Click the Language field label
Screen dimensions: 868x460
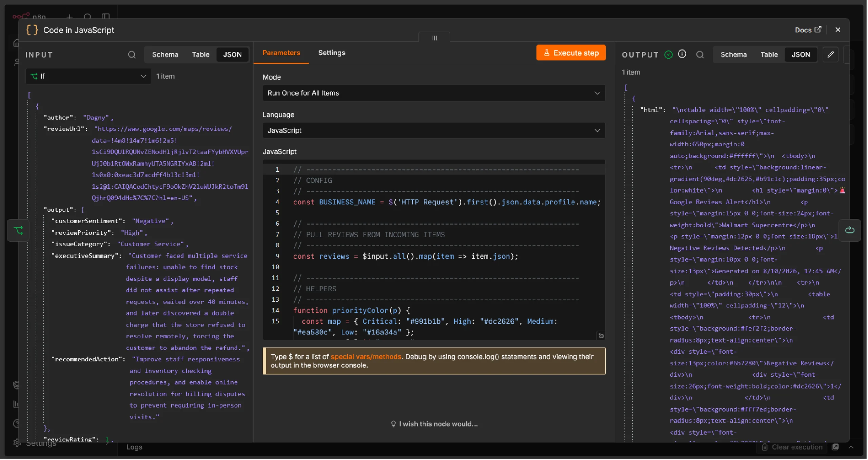(279, 114)
